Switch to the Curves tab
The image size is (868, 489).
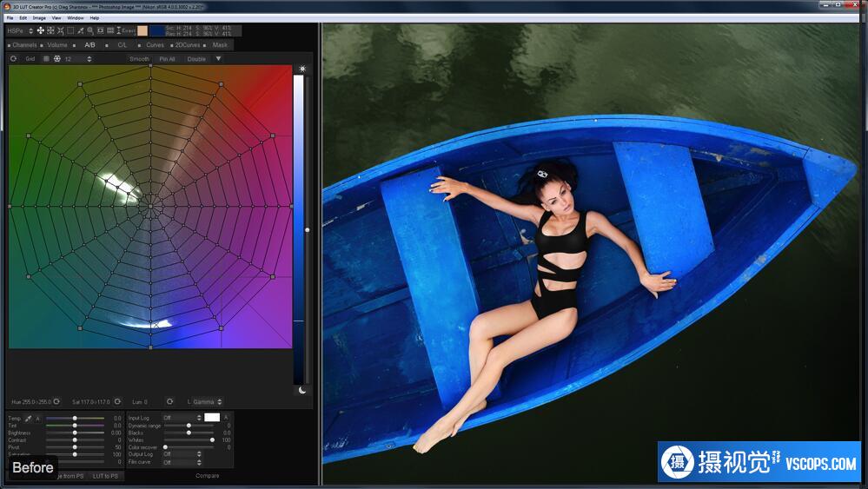coord(155,45)
